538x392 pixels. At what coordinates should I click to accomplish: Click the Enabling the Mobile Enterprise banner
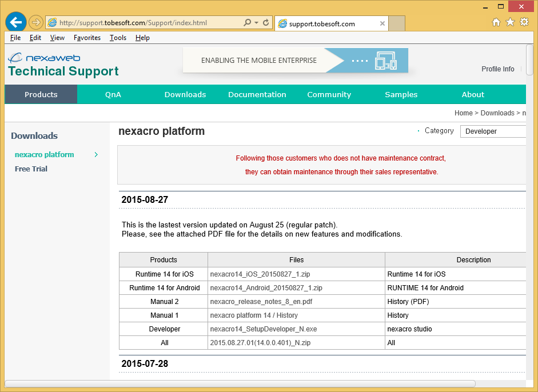pos(296,61)
